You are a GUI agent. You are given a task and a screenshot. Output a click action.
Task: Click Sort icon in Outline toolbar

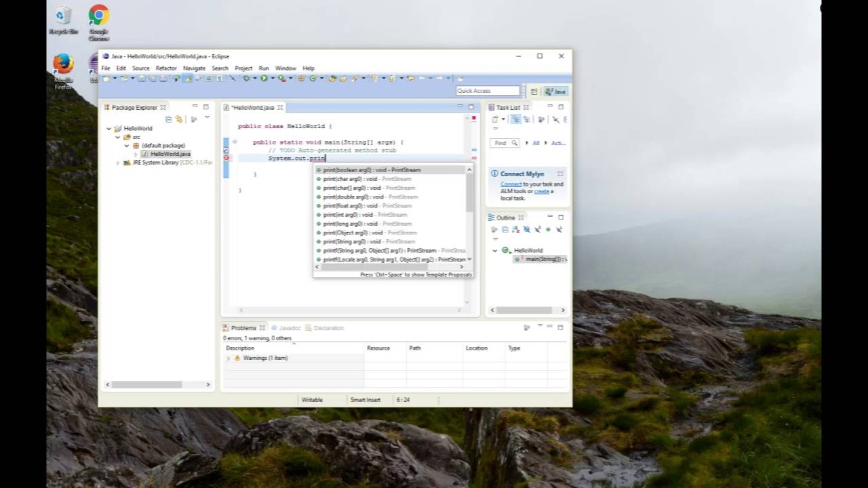point(516,229)
